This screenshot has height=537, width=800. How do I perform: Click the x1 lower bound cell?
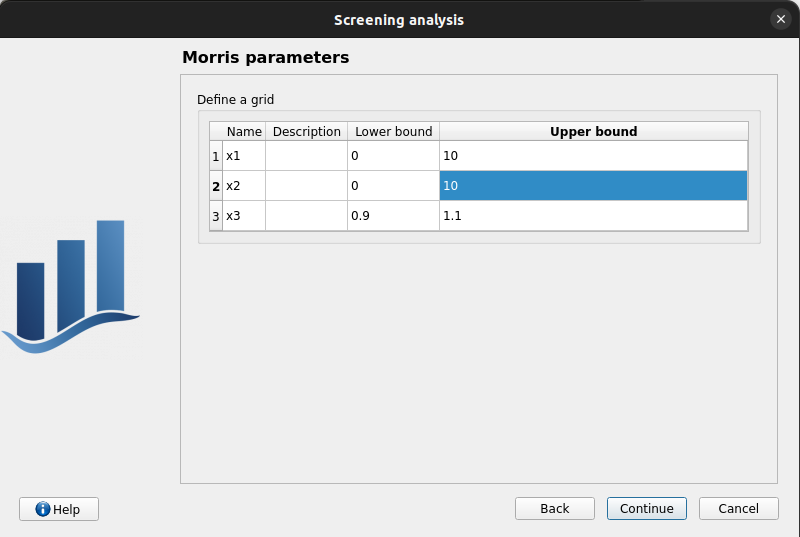click(393, 156)
